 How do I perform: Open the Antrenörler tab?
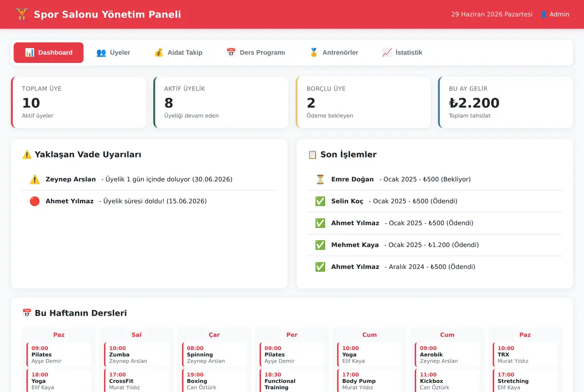(334, 53)
